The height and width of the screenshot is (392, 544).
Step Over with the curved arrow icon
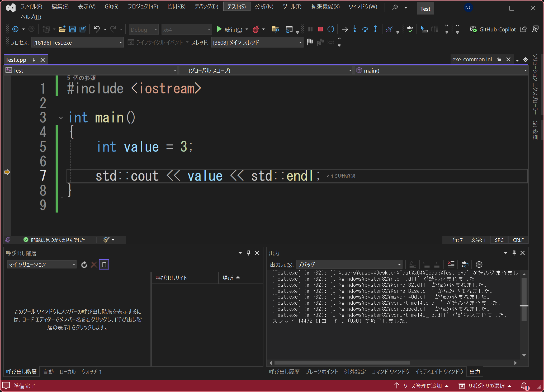tap(365, 29)
